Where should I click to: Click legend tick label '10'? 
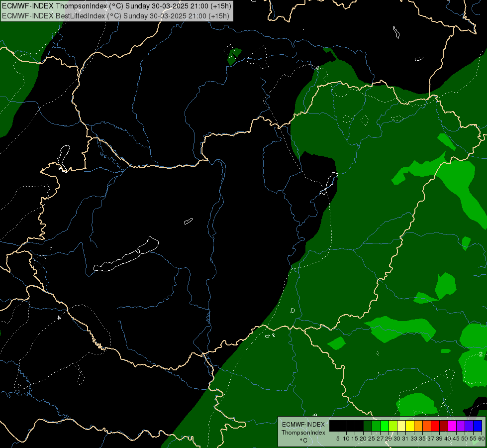tap(346, 439)
